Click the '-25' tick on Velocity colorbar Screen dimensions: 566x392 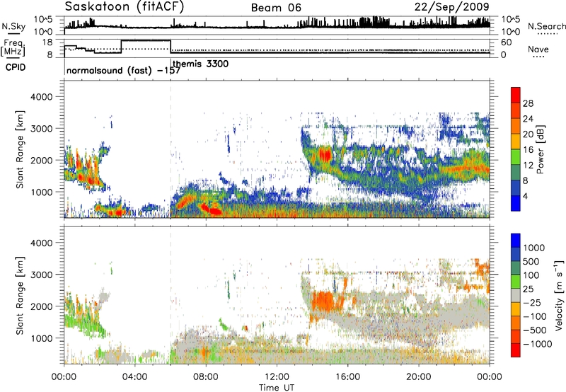532,302
